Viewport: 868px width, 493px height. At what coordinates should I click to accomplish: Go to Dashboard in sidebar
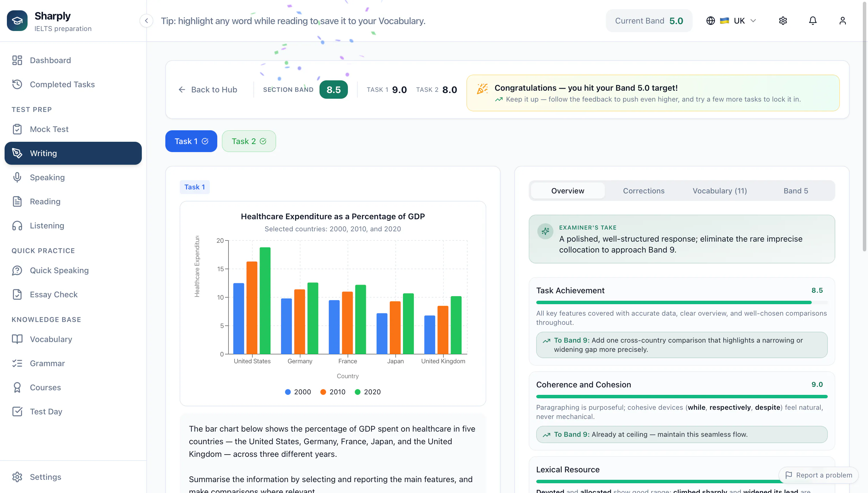73,60
